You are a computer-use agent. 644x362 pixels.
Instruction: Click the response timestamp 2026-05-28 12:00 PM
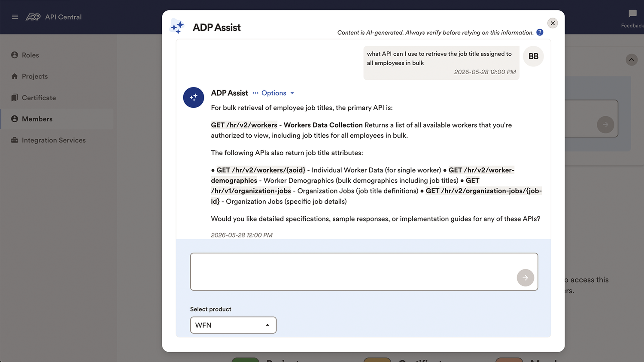242,235
